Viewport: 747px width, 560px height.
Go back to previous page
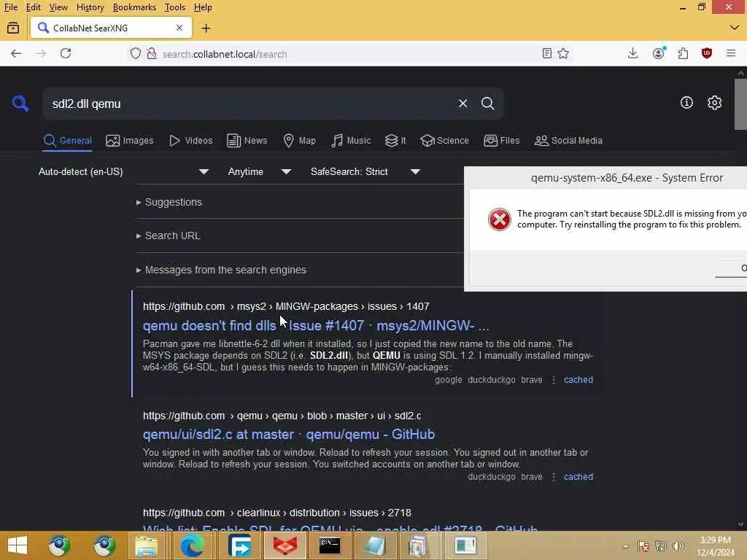(x=16, y=54)
